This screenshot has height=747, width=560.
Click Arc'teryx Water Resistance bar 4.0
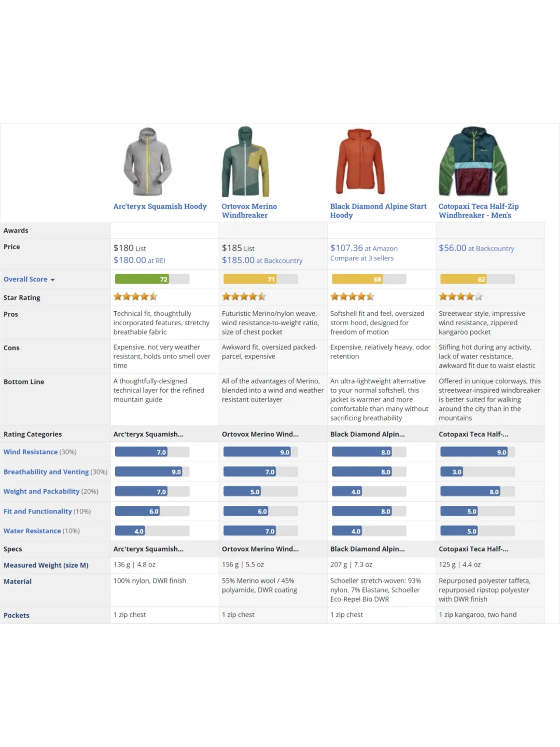(152, 531)
